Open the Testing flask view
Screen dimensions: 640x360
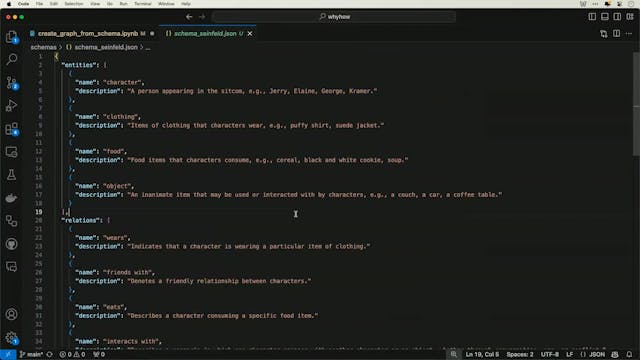point(11,175)
